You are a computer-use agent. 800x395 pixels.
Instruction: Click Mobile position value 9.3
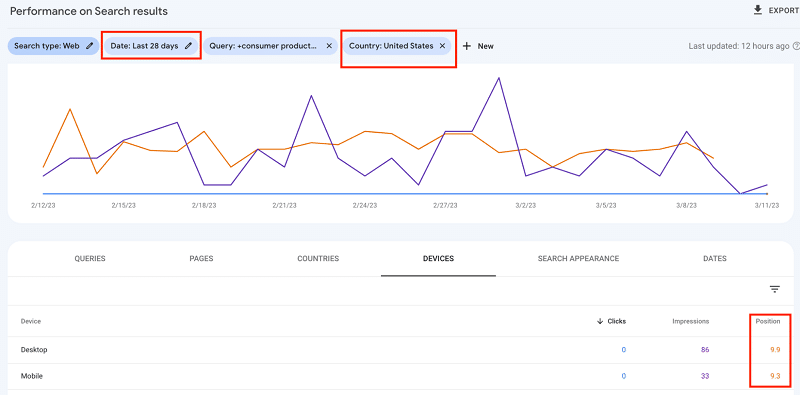tap(775, 377)
